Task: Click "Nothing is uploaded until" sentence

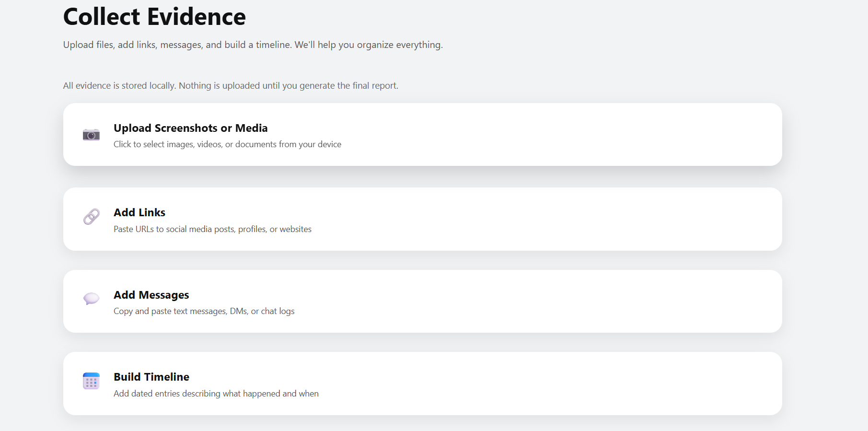Action: coord(288,86)
